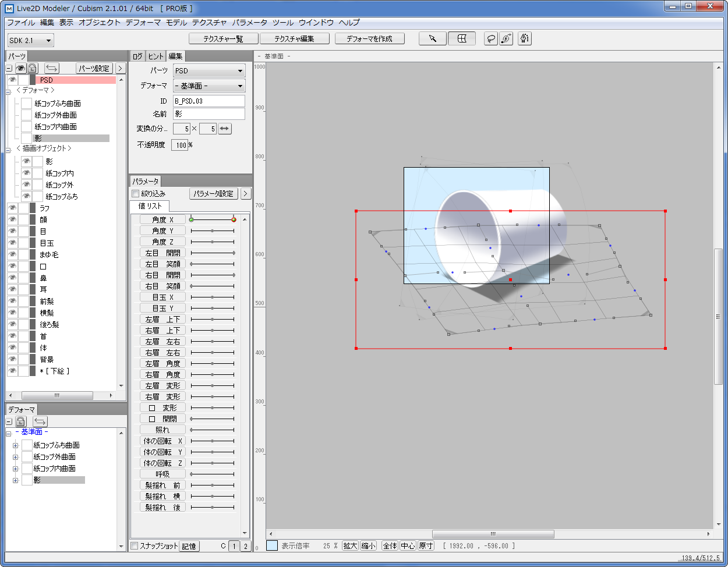Click the lock icon in Deformer panel
728x567 pixels.
20,421
